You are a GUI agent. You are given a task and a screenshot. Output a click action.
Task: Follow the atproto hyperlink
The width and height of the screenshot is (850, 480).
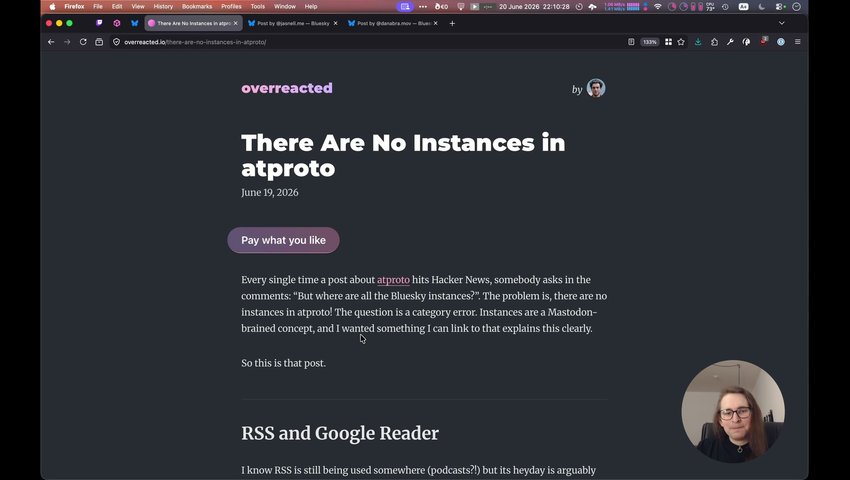click(x=393, y=280)
